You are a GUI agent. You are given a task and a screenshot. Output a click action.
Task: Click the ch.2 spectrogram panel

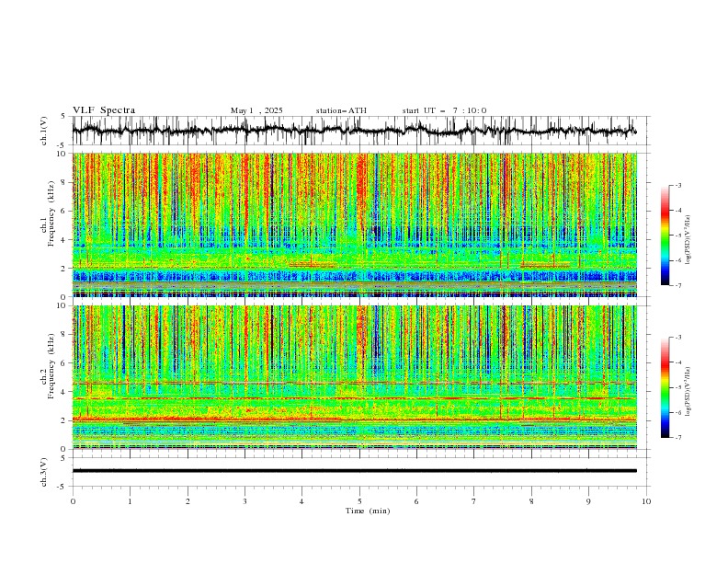click(x=355, y=377)
